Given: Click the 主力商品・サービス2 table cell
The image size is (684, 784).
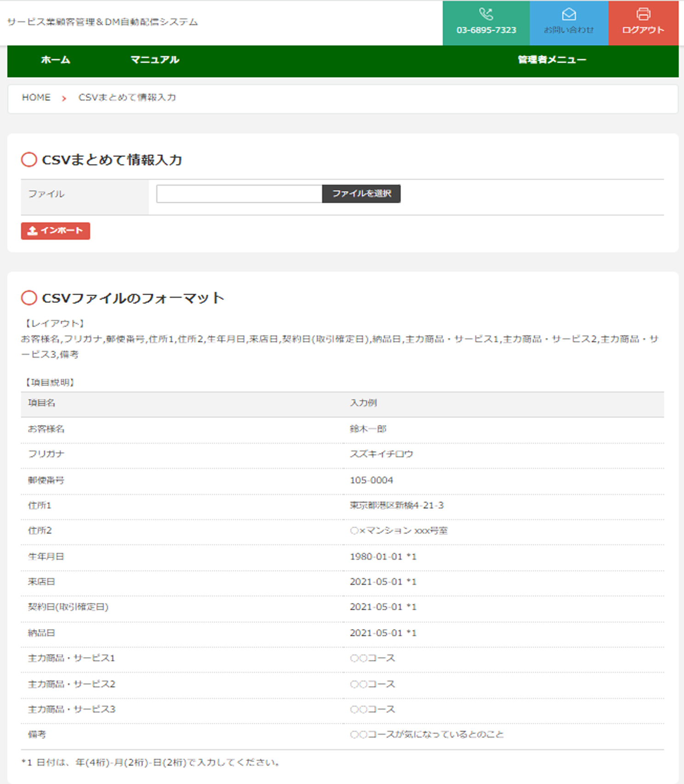Looking at the screenshot, I should pos(72,684).
